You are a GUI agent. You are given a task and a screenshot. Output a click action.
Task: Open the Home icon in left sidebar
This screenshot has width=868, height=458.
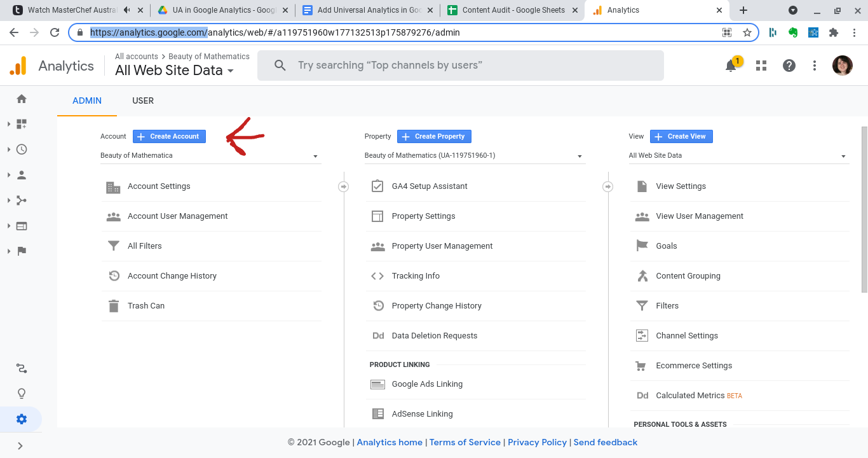tap(22, 99)
